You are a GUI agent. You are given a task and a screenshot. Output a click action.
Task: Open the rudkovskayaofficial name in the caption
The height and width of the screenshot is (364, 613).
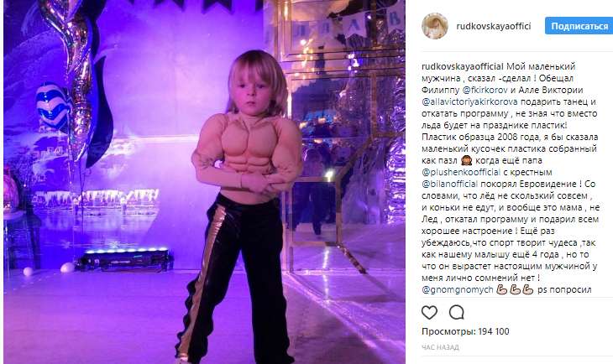coord(463,66)
